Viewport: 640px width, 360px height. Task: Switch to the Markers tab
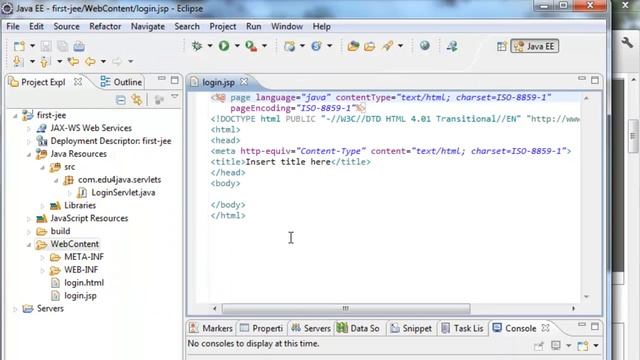(x=211, y=329)
